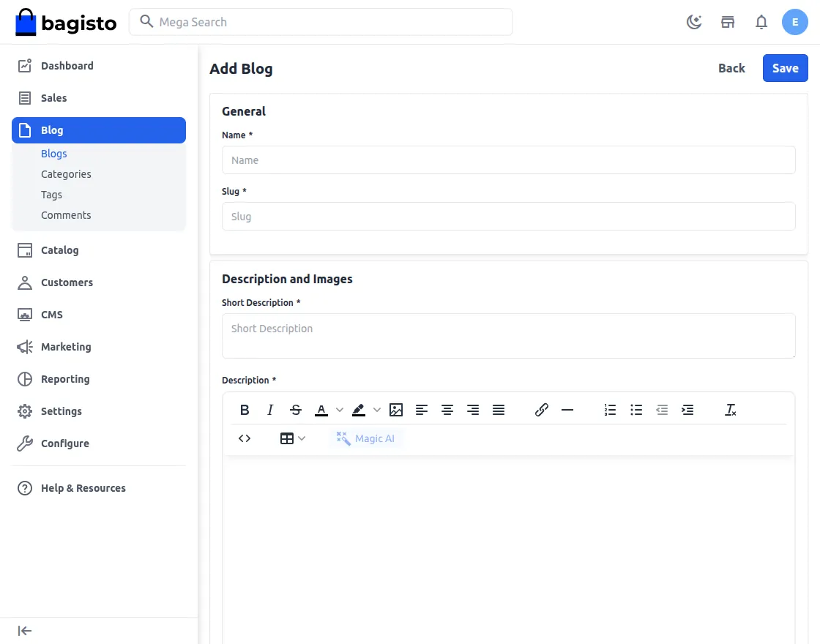Viewport: 820px width, 644px height.
Task: Toggle bold formatting in editor
Action: [x=245, y=410]
